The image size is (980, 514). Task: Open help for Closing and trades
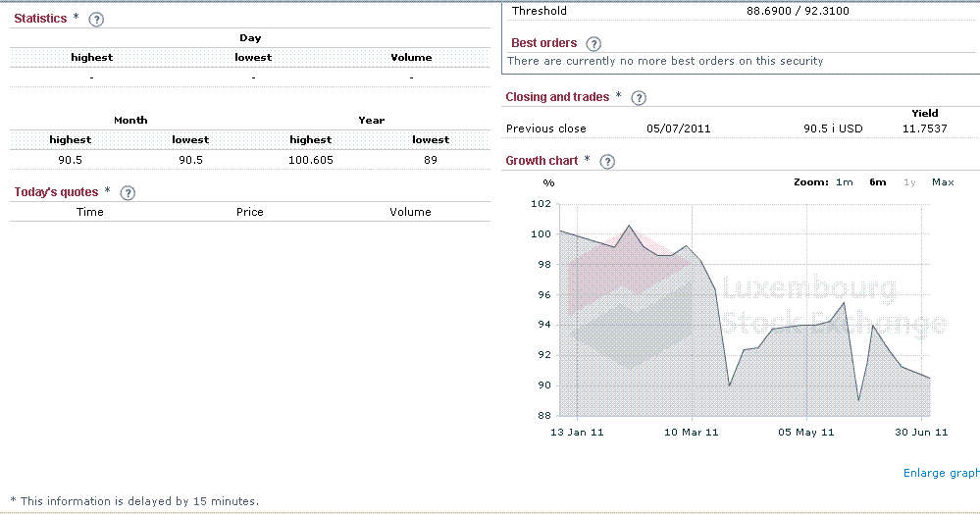639,98
